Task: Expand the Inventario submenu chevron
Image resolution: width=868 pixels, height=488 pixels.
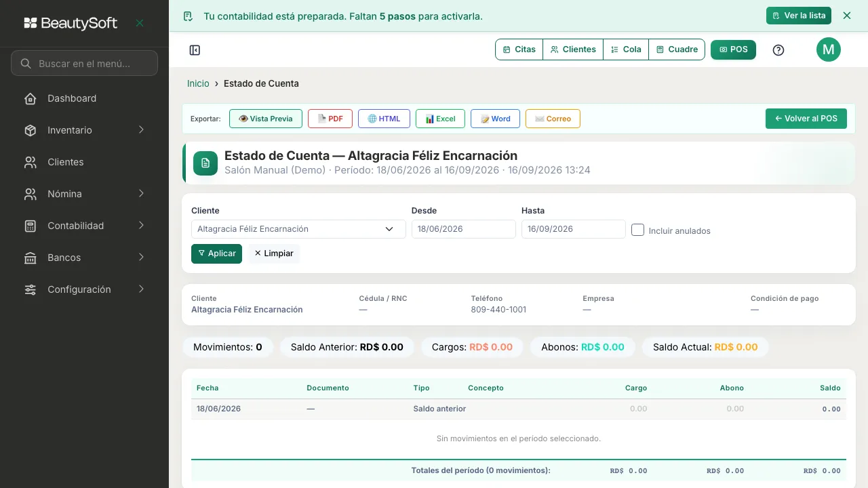Action: (141, 130)
